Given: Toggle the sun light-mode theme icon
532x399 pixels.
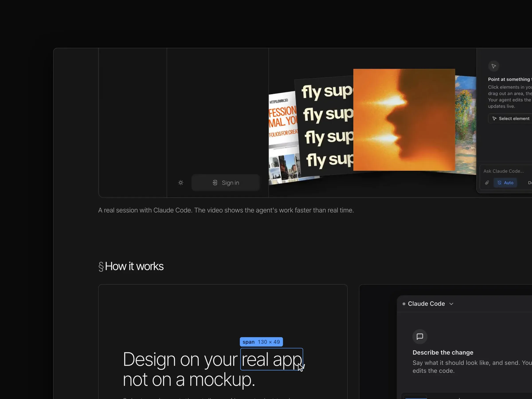Looking at the screenshot, I should click(181, 183).
